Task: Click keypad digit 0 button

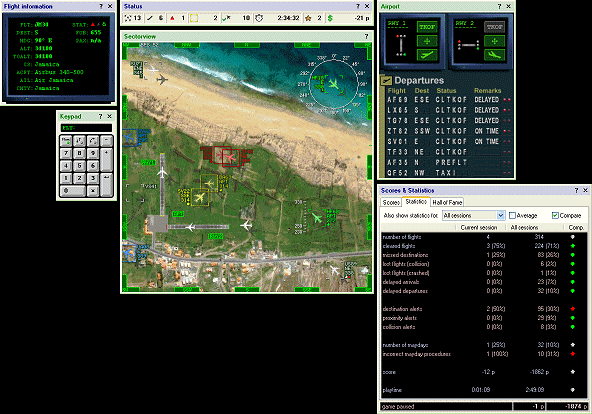Action: point(72,191)
